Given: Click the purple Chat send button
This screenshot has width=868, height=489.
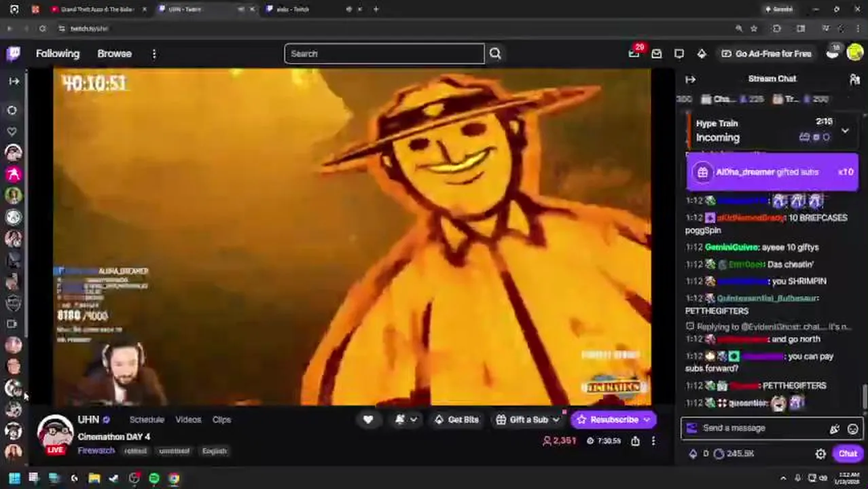Looking at the screenshot, I should 847,454.
